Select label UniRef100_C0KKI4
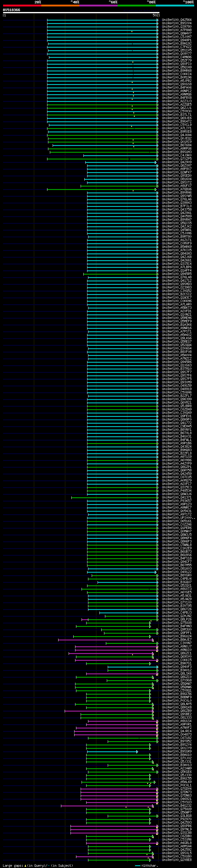Viewport: 197px width, 868px height. pos(177,74)
